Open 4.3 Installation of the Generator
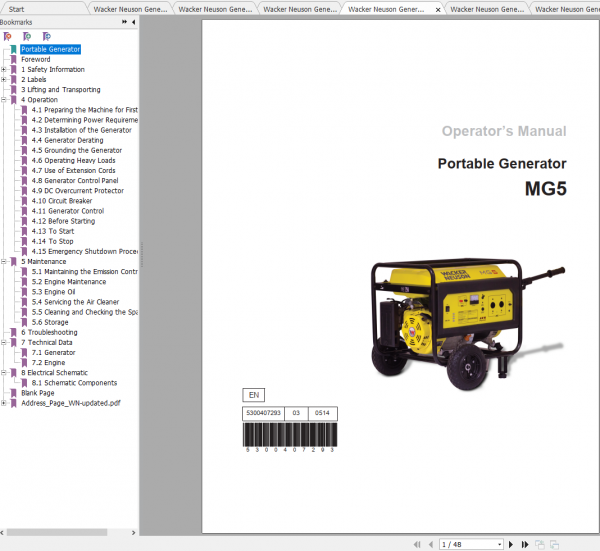 point(82,130)
